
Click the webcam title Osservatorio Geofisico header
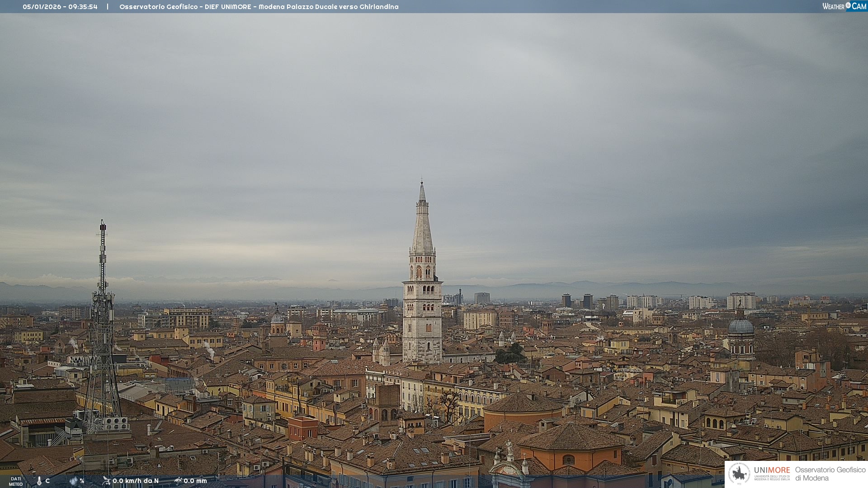259,7
